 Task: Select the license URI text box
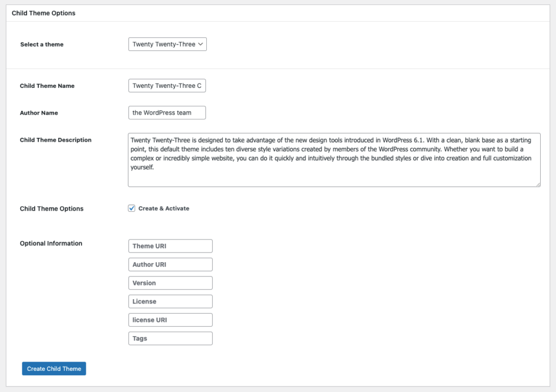(170, 319)
